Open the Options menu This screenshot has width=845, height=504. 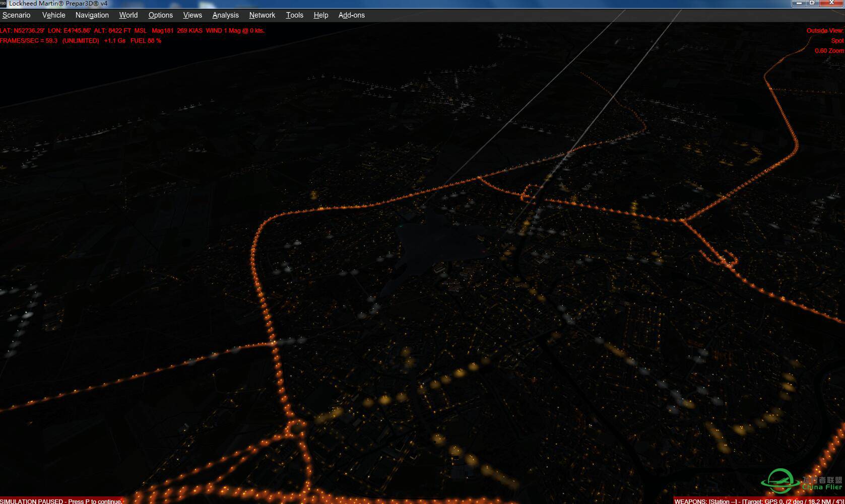tap(160, 15)
